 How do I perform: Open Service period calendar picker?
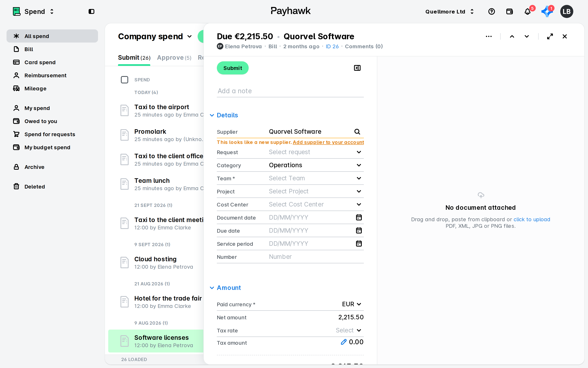click(359, 244)
